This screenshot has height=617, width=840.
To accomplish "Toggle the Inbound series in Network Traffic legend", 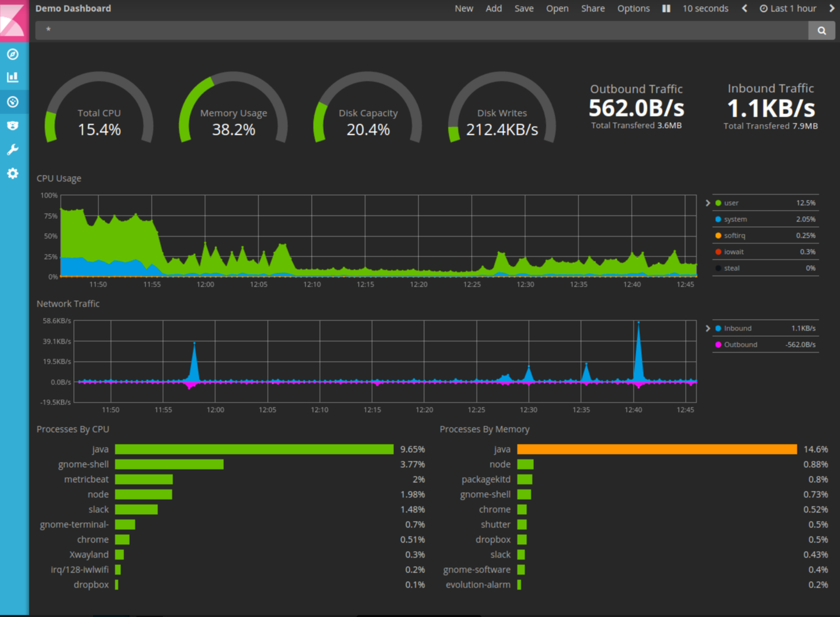I will [737, 328].
